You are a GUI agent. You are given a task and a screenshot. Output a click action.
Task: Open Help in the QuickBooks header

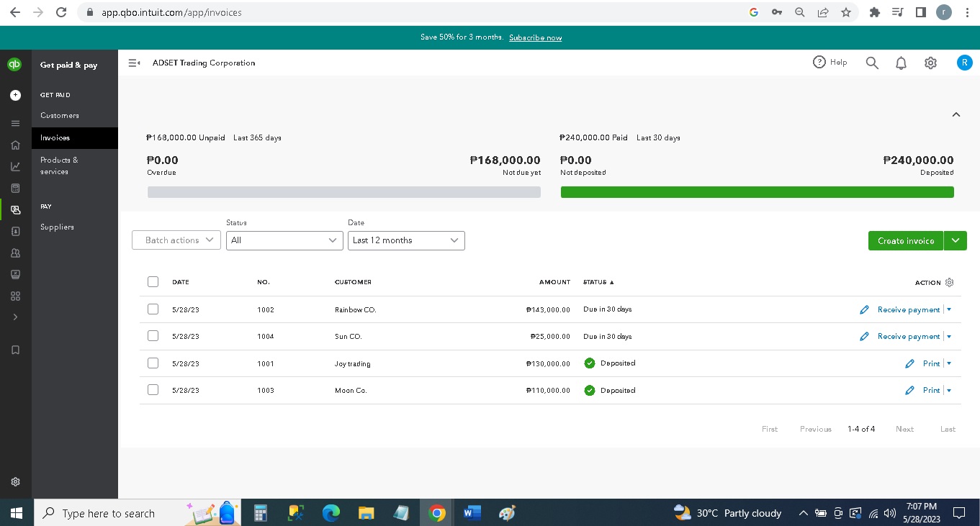coord(830,63)
